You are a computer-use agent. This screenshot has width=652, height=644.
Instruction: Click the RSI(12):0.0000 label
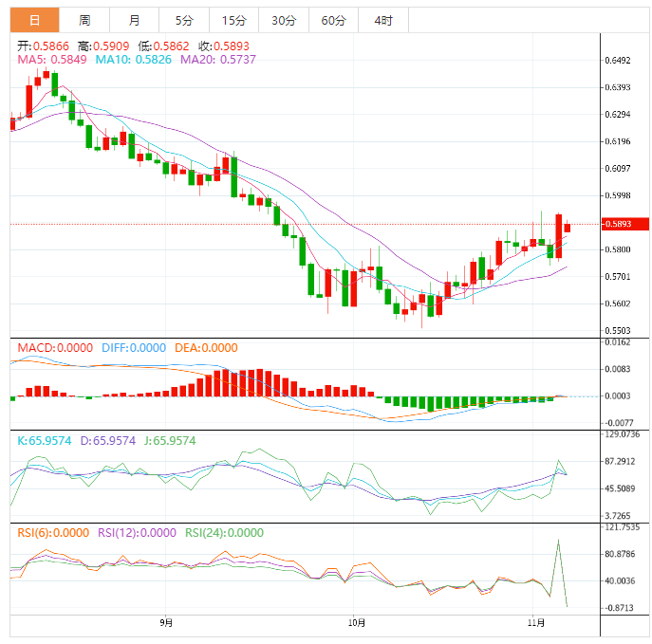pos(137,533)
